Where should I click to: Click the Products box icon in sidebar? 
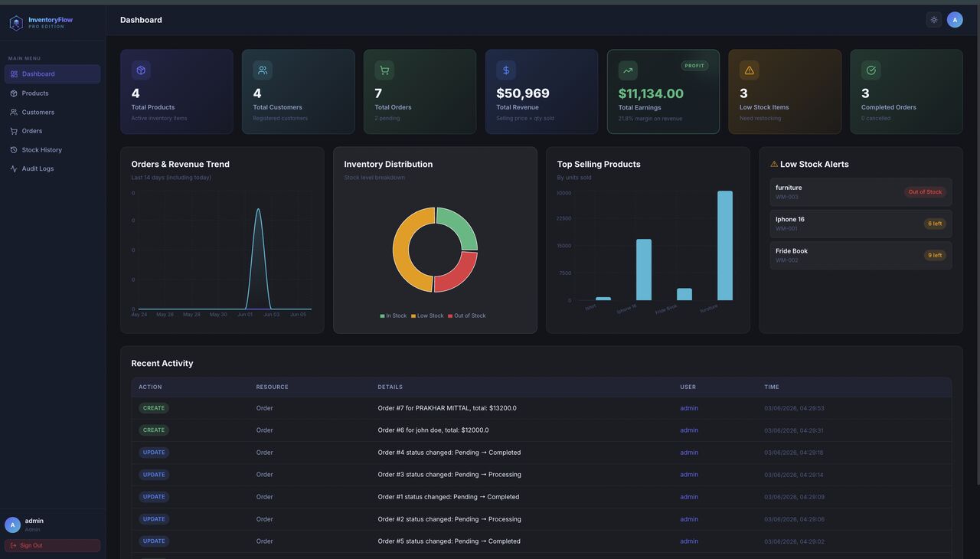click(14, 93)
